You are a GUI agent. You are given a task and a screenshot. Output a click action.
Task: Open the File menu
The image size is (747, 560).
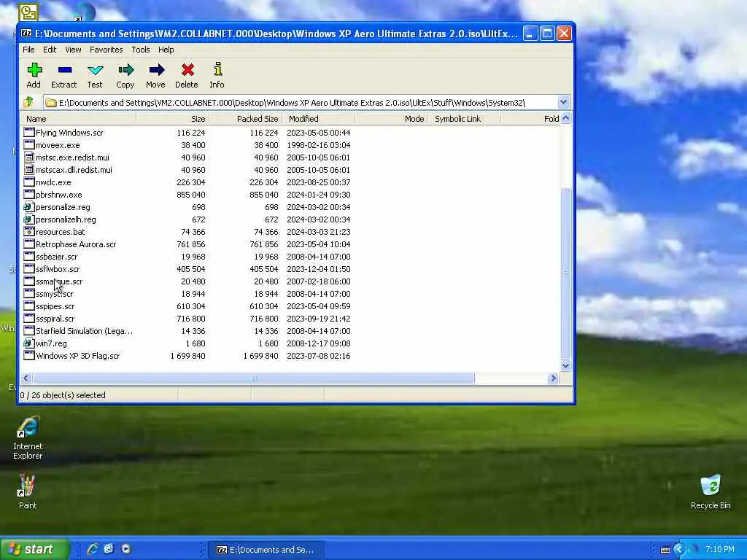tap(28, 50)
